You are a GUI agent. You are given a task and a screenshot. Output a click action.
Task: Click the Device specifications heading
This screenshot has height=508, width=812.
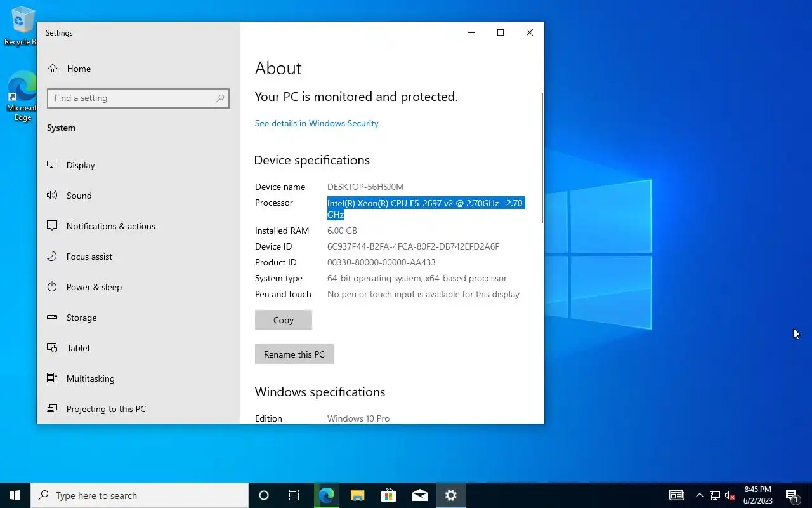312,160
